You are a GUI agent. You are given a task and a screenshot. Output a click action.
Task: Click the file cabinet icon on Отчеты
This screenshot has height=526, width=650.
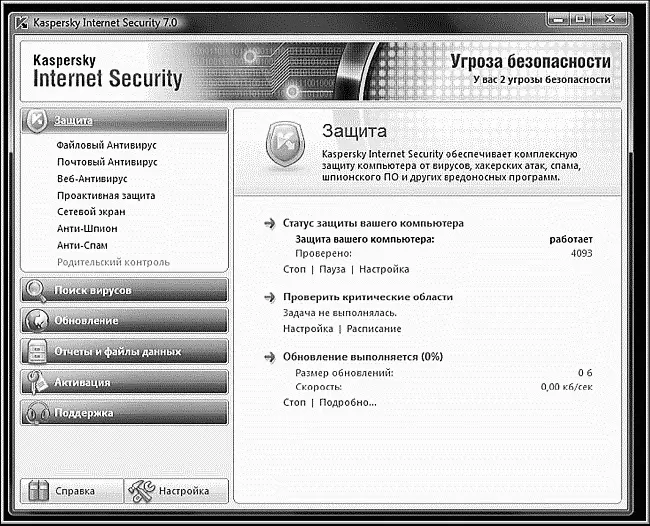[x=36, y=351]
